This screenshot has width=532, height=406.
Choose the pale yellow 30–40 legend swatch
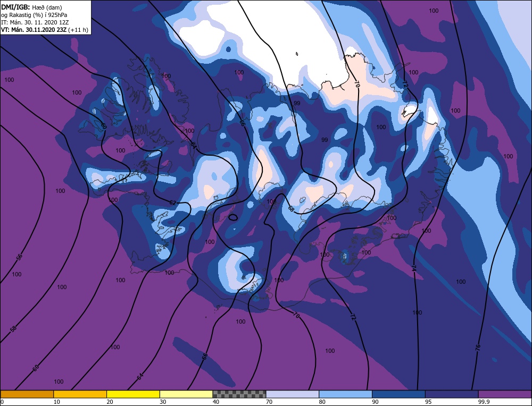186,394
